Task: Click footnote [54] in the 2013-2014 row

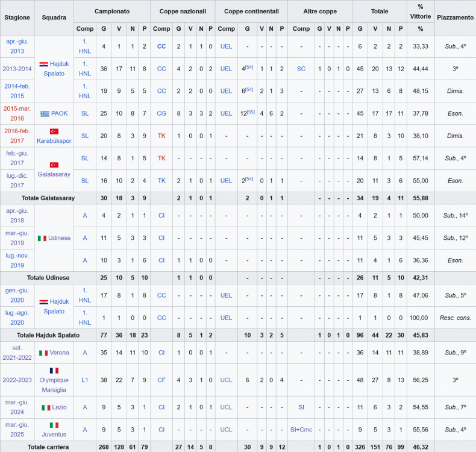Action: [249, 67]
